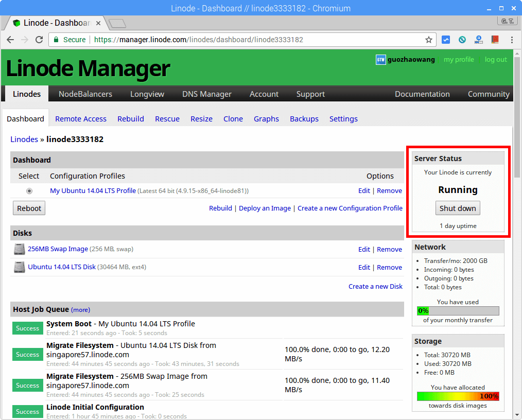Open Create a new Disk link
The image size is (522, 420).
(375, 286)
